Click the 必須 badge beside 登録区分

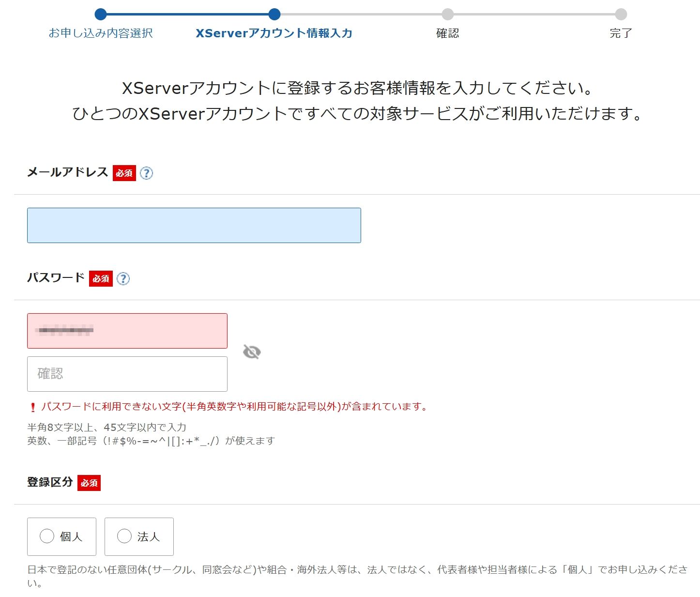(89, 483)
